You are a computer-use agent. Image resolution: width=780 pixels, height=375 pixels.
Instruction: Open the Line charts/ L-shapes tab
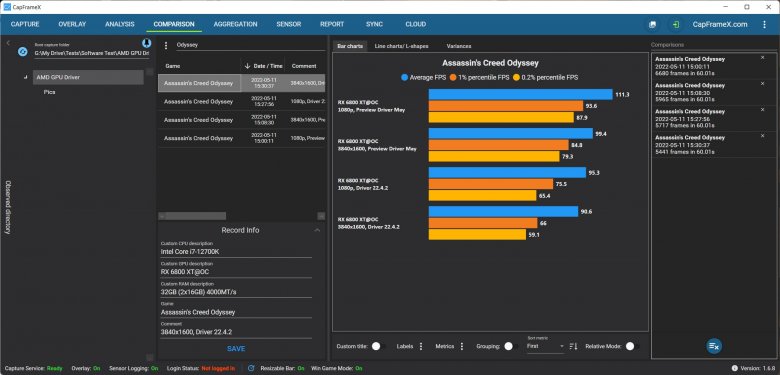[401, 46]
